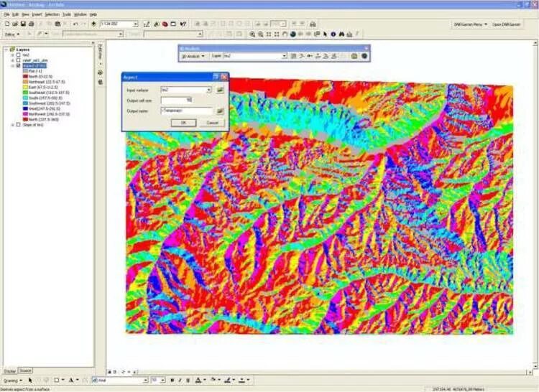This screenshot has height=392, width=539.
Task: Open the Insert menu
Action: (37, 14)
